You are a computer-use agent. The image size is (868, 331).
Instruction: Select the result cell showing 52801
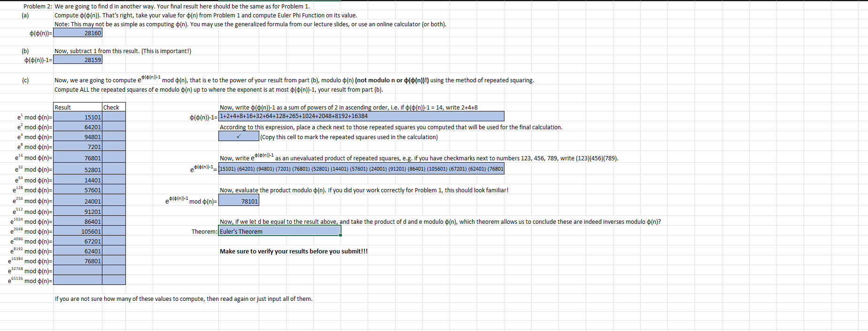tap(77, 169)
